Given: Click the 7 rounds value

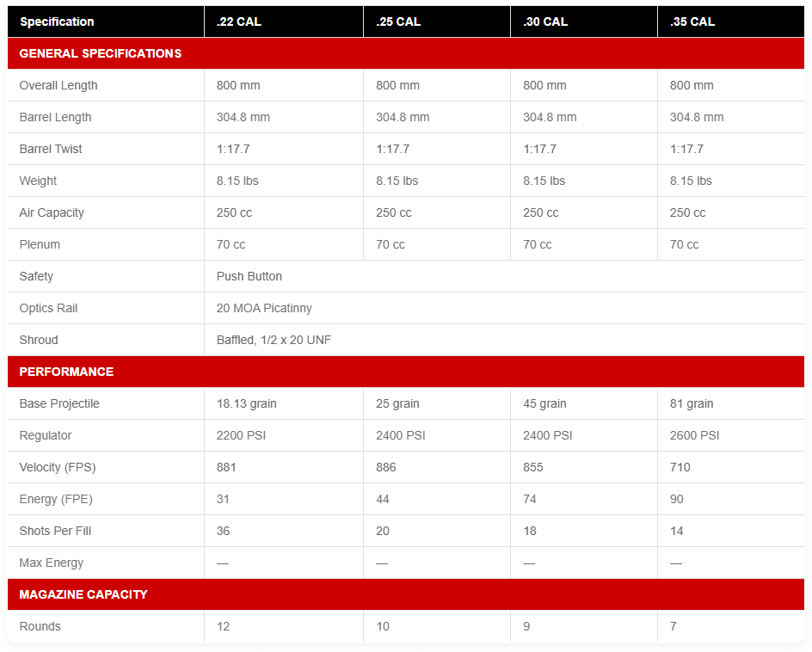Looking at the screenshot, I should coord(674,626).
